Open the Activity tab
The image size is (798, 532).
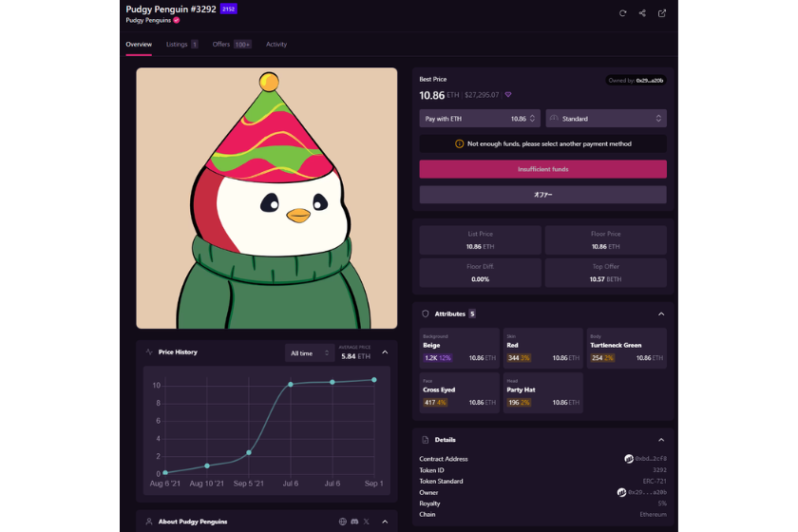(276, 45)
